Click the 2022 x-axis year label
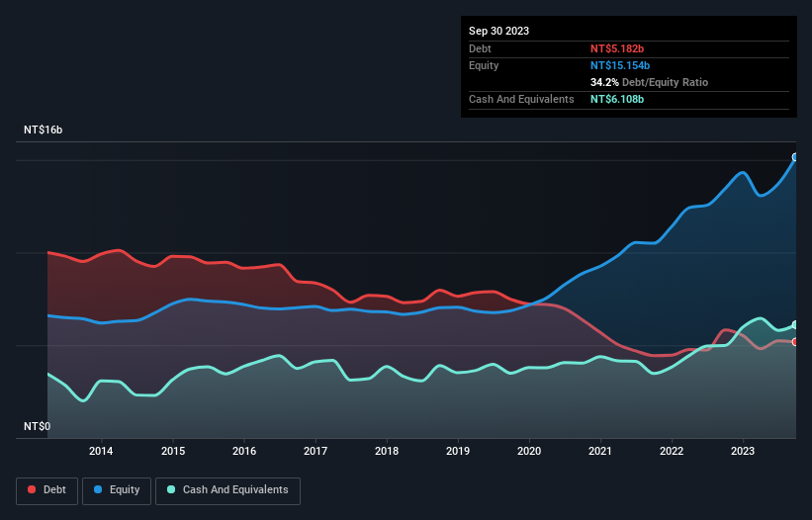The image size is (812, 520). [672, 451]
